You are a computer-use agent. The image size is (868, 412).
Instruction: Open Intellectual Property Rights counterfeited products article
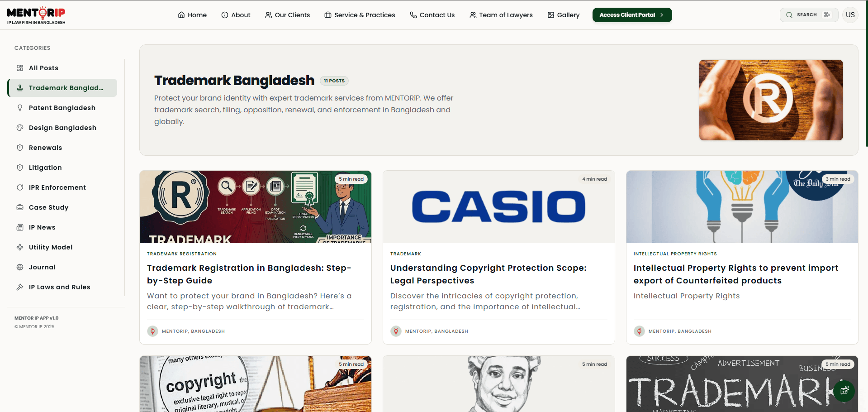(736, 274)
